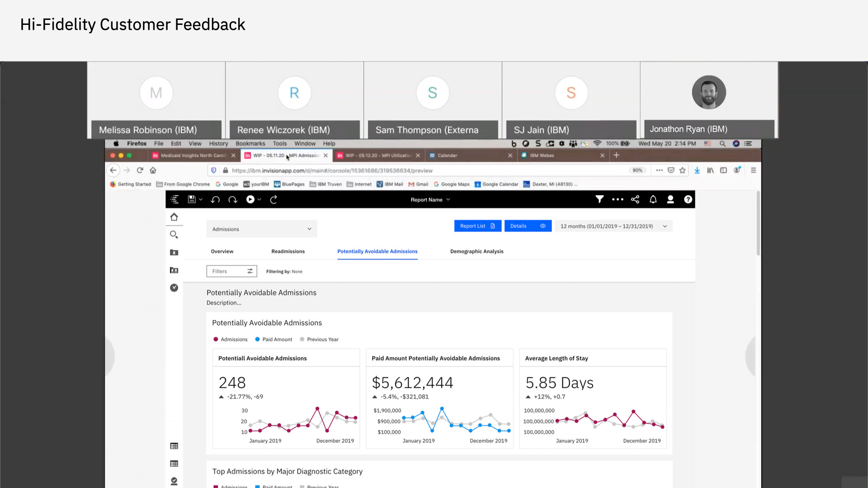
Task: Open the BluePages bookmark
Action: point(289,184)
